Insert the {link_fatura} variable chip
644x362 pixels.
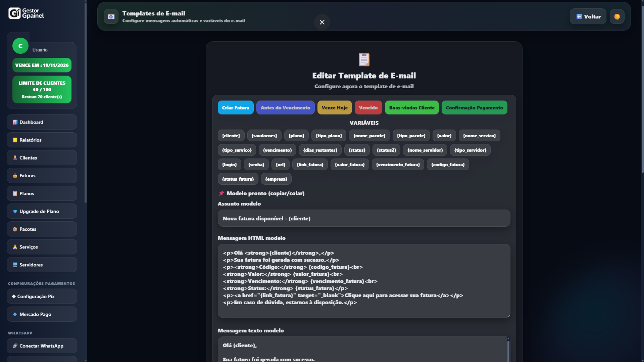click(310, 165)
